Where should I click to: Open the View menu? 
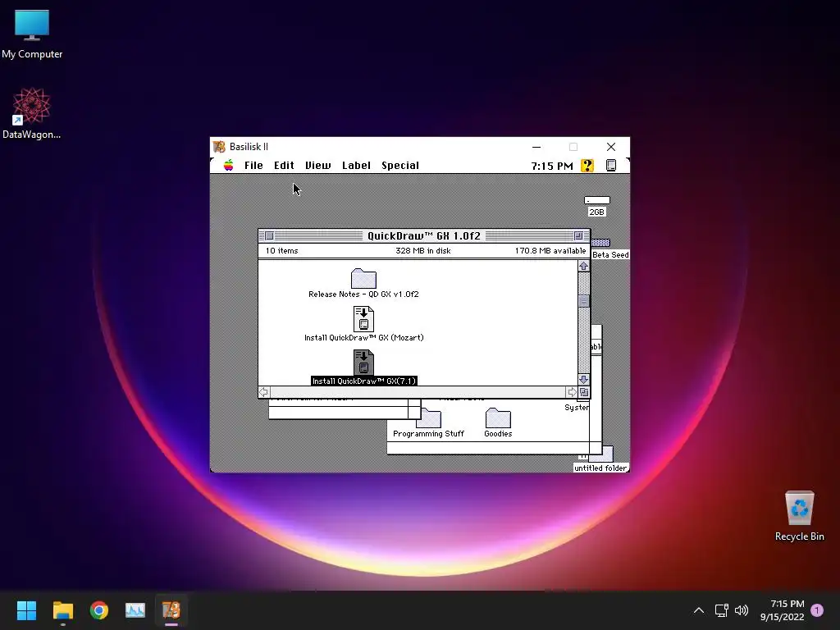tap(317, 166)
